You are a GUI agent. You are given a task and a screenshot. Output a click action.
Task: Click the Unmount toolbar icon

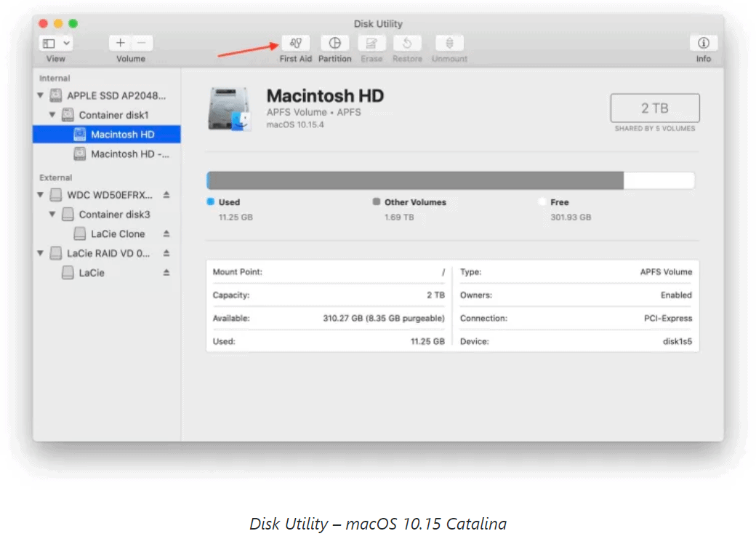[x=449, y=44]
